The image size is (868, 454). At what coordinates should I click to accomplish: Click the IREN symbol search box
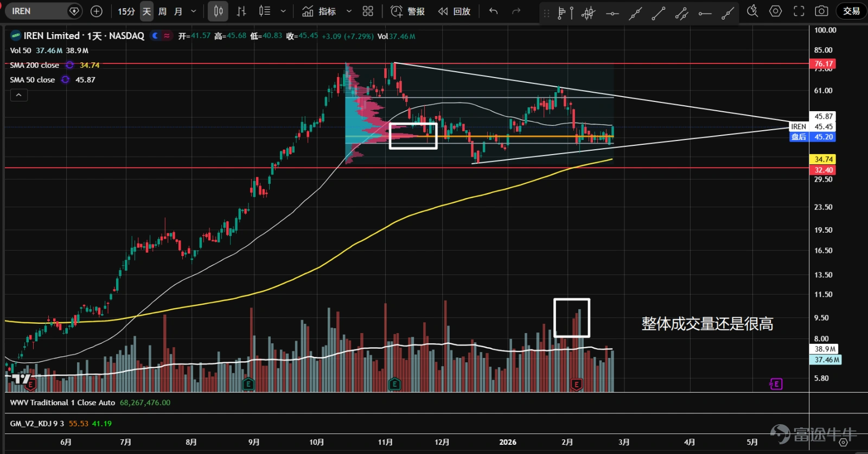click(x=43, y=11)
